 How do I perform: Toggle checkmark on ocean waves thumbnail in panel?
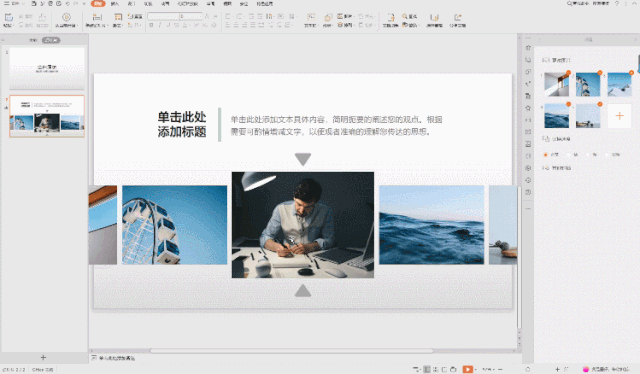(568, 105)
